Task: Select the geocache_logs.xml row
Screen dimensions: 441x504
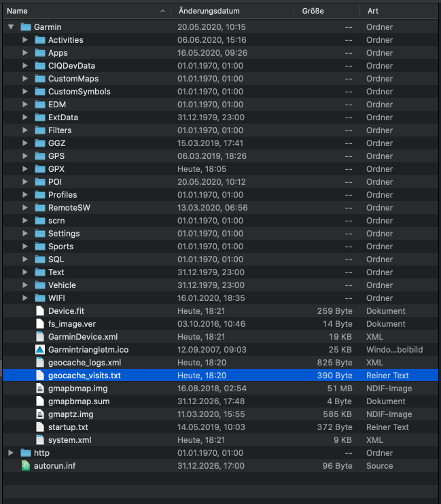Action: tap(220, 363)
